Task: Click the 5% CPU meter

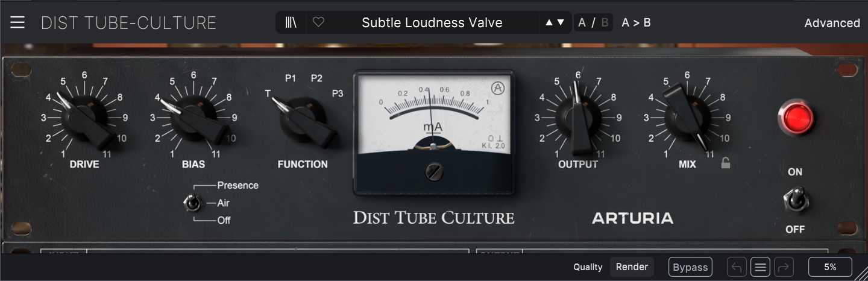Action: 830,267
